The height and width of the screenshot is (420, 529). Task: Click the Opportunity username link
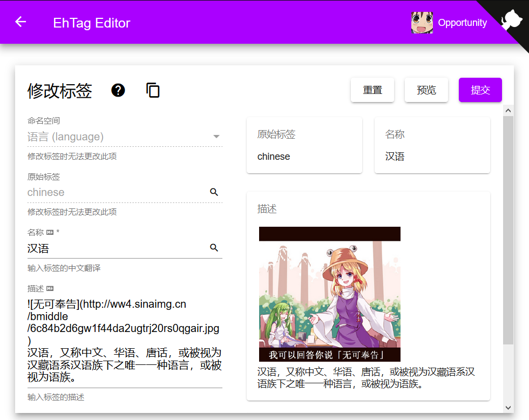[x=462, y=23]
